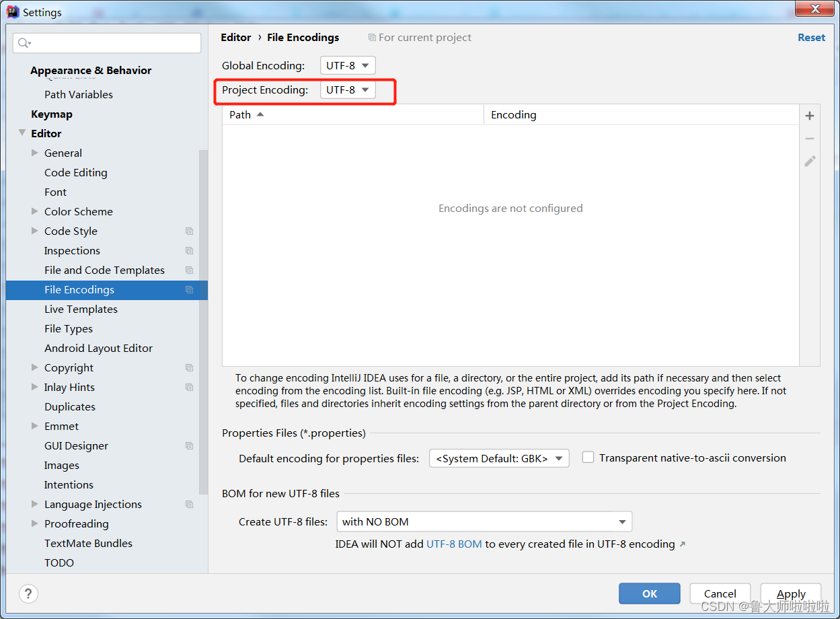Open Path Variables settings
840x619 pixels.
pyautogui.click(x=79, y=94)
